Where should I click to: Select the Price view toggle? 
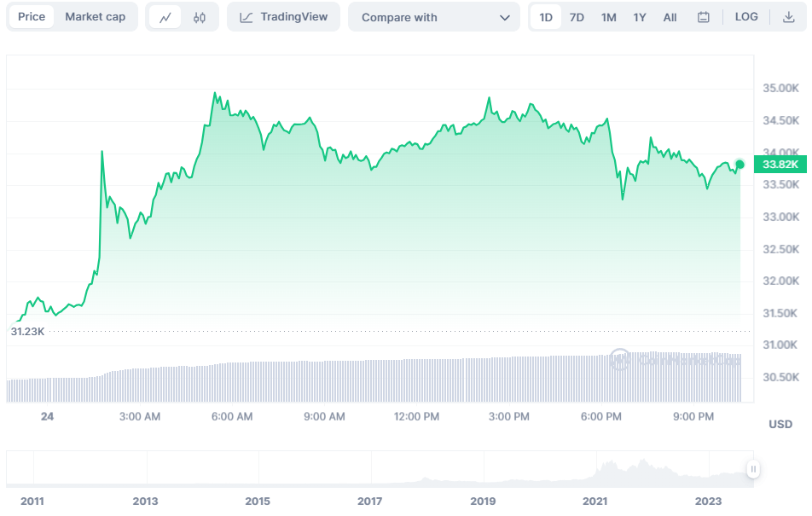coord(32,17)
